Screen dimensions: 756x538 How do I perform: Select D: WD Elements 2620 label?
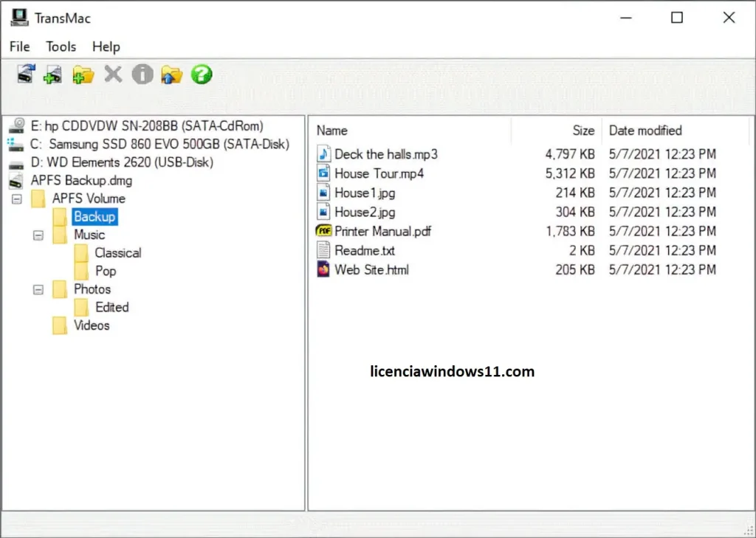[x=122, y=162]
